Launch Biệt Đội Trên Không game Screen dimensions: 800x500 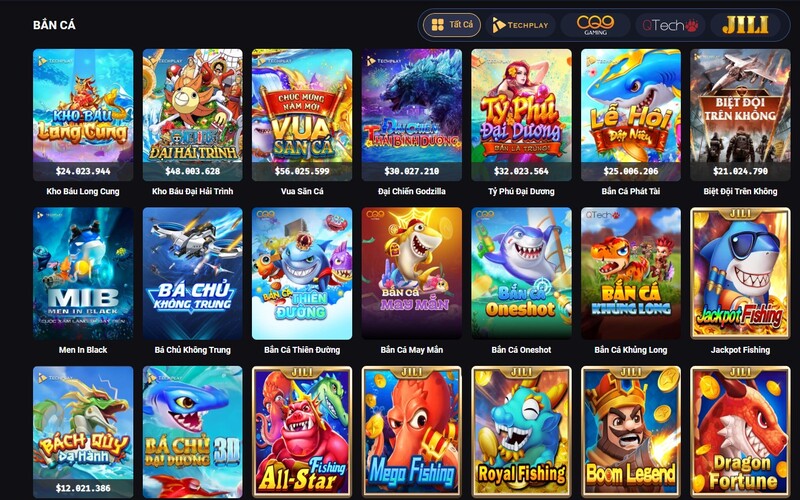pyautogui.click(x=740, y=115)
